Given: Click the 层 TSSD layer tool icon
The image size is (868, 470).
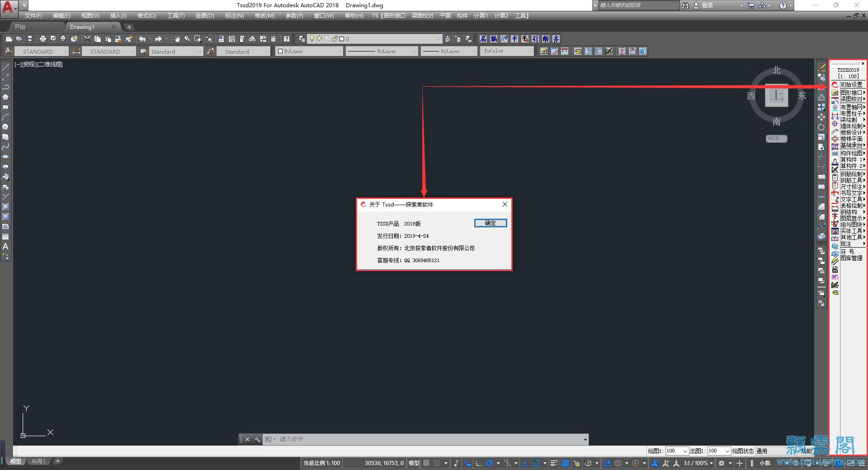Looking at the screenshot, I should (x=483, y=39).
